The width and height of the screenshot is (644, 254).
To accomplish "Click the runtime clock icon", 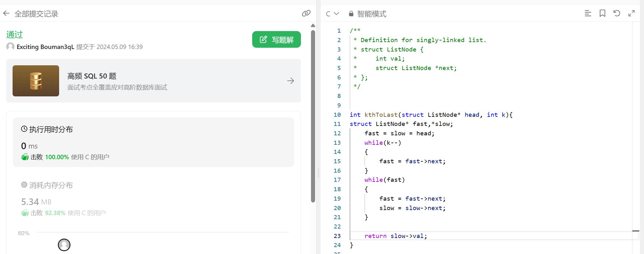I will click(x=24, y=129).
